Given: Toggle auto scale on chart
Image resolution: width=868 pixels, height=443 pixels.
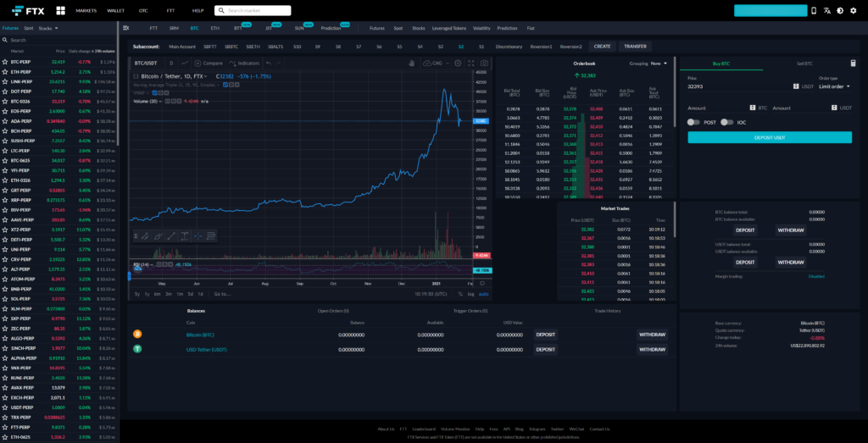Looking at the screenshot, I should tap(484, 294).
